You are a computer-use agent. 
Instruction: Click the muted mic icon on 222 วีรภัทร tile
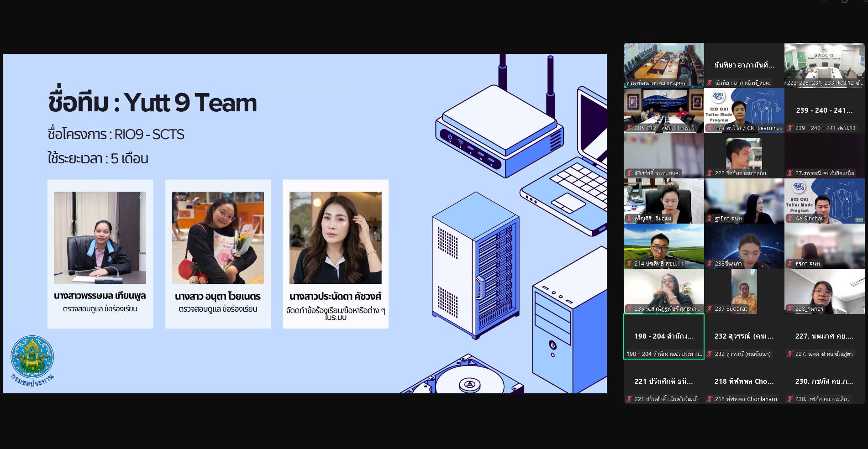(710, 173)
